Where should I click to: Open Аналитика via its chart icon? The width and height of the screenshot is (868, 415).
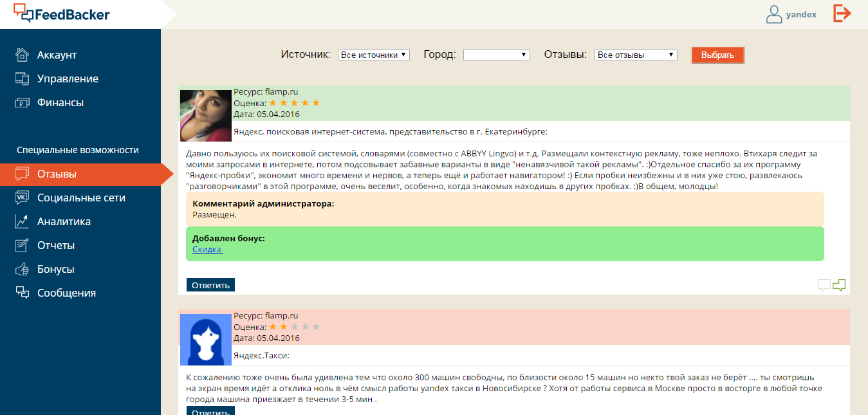[23, 221]
